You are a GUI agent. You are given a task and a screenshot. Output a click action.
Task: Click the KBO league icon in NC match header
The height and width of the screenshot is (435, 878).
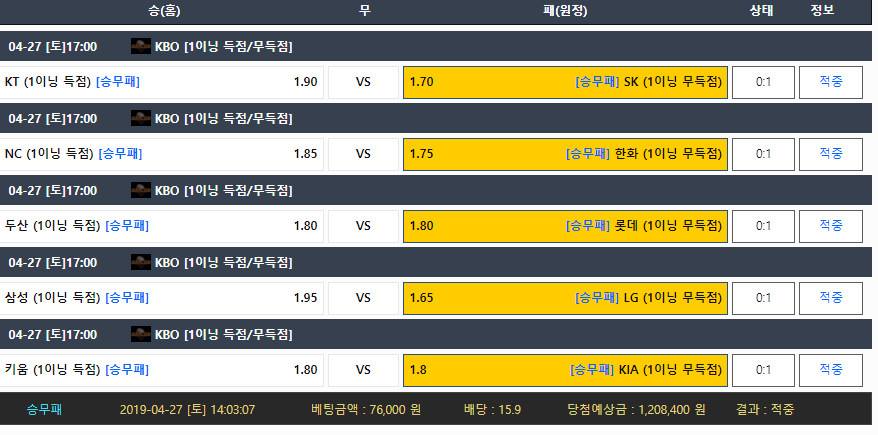tap(141, 118)
